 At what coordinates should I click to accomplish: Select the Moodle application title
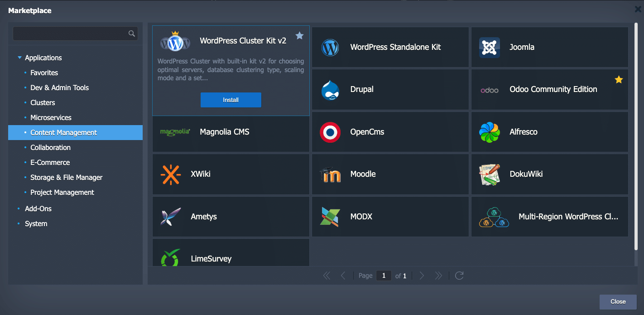(363, 174)
